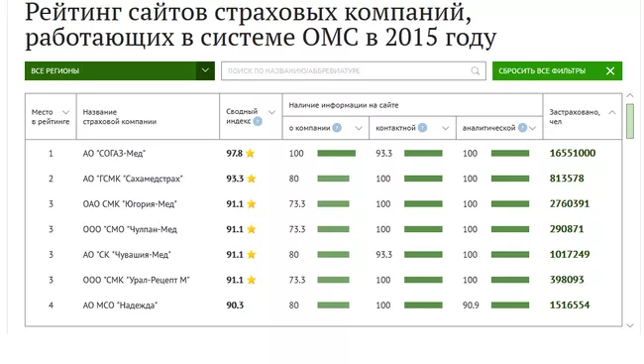Click Надежда 'аналитической' progress bar
The image size is (644, 364).
[510, 305]
